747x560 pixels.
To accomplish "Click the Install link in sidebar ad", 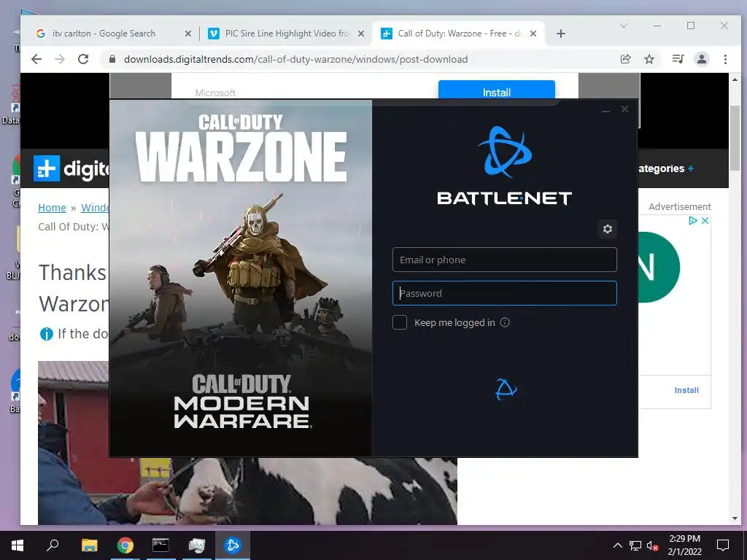I will [686, 390].
